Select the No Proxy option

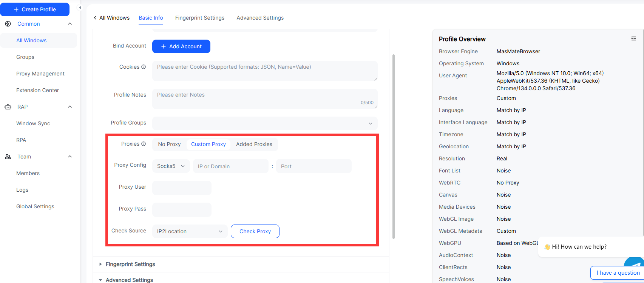[169, 144]
